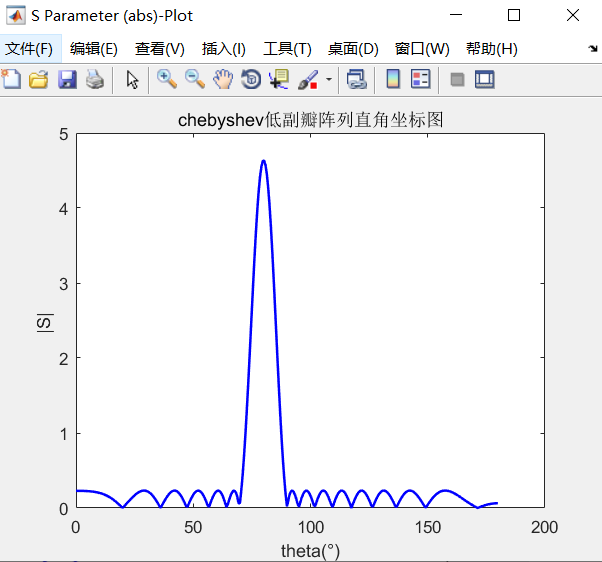The image size is (602, 562).
Task: Open a file with the folder icon
Action: pyautogui.click(x=39, y=79)
